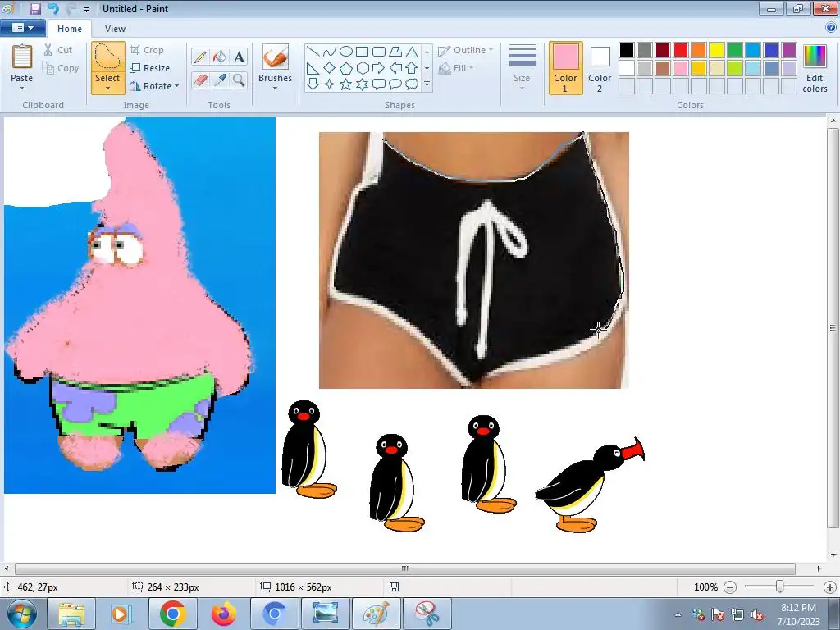Open the Rotate dropdown

[154, 86]
